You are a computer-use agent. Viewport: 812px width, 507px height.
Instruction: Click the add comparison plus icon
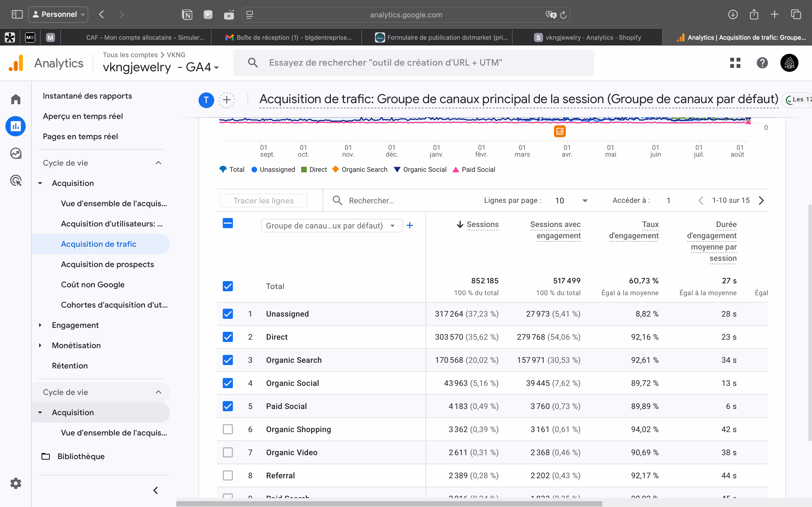point(226,100)
